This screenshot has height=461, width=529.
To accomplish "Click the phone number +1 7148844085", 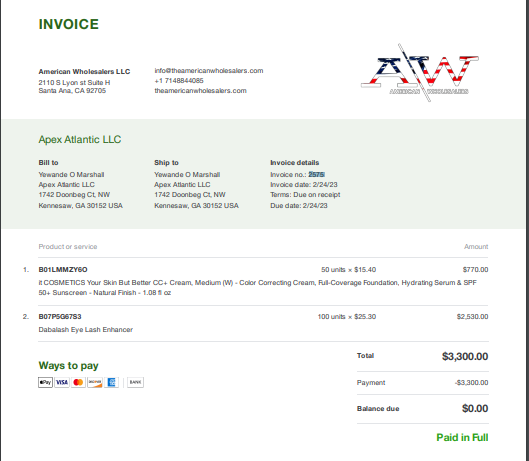I will click(x=179, y=81).
